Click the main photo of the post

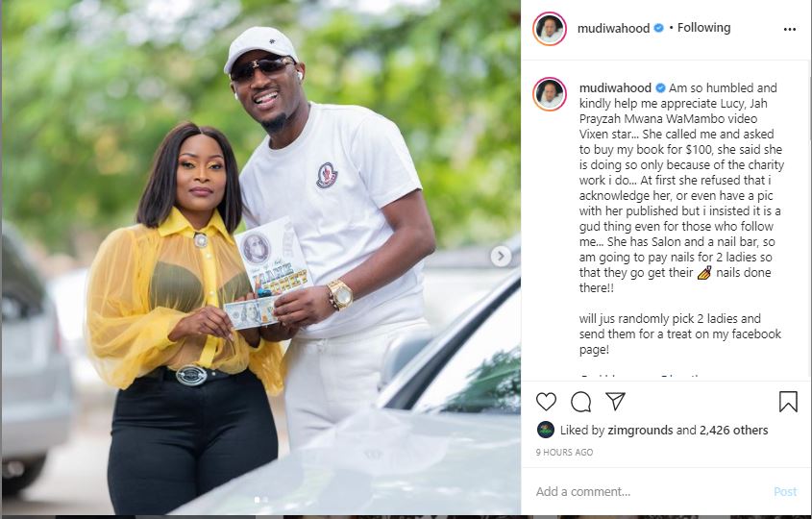point(261,258)
